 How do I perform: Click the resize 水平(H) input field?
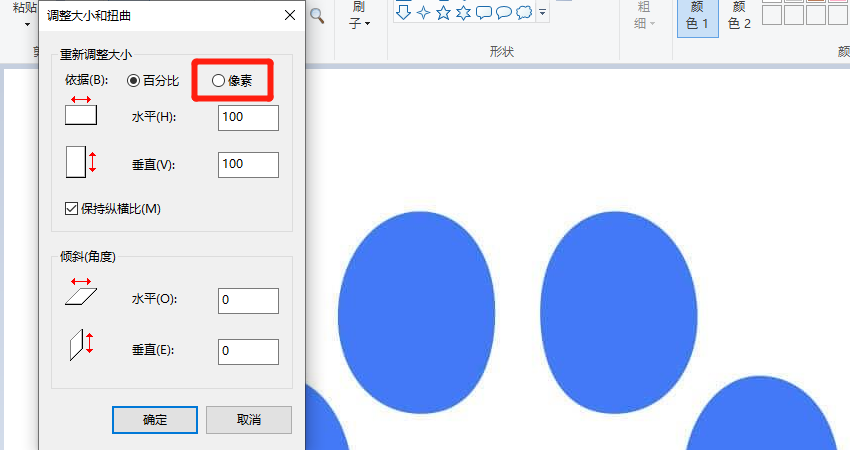click(248, 117)
